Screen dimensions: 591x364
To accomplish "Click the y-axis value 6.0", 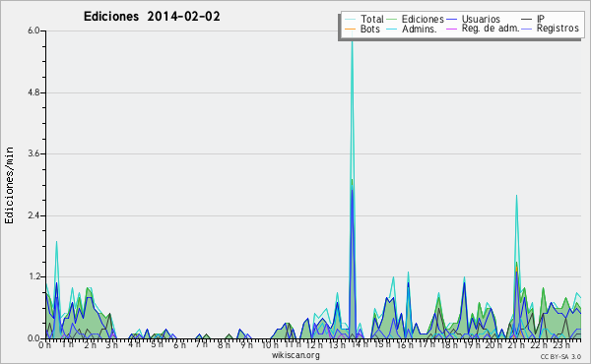I will (x=33, y=30).
